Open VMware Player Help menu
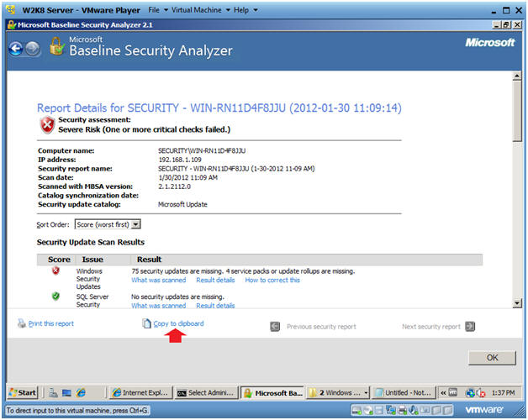This screenshot has width=528, height=420. [x=246, y=10]
